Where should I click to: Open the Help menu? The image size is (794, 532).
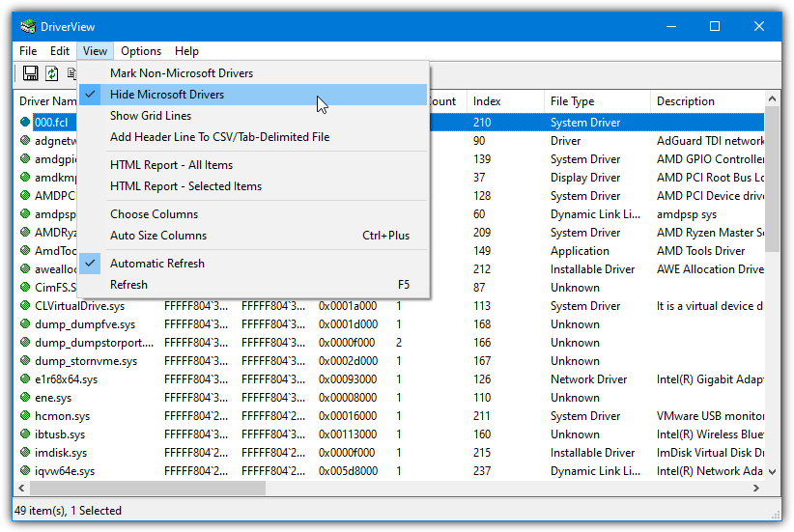[186, 51]
